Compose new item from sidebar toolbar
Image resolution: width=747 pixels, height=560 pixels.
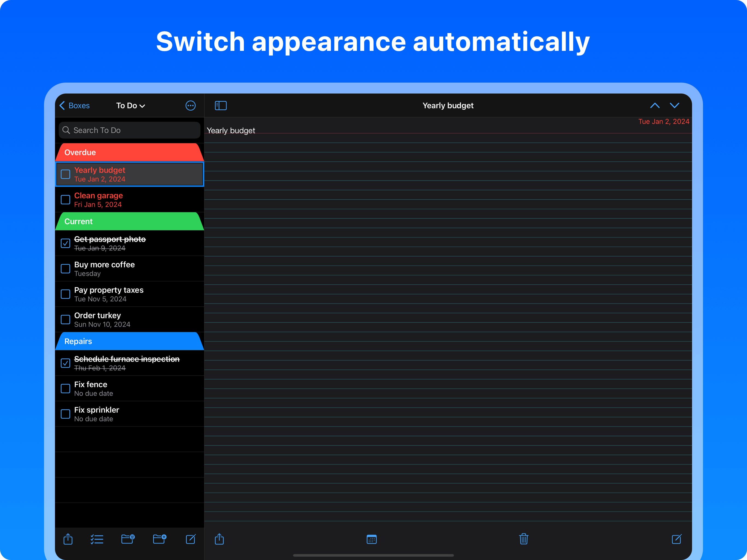(x=191, y=539)
